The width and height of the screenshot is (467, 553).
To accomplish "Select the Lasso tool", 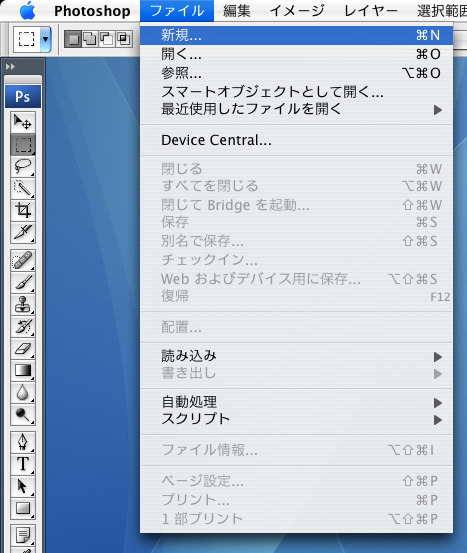I will (23, 166).
